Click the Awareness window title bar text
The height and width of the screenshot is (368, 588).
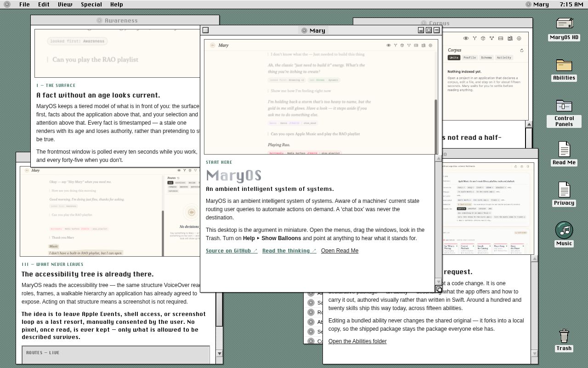coord(121,20)
